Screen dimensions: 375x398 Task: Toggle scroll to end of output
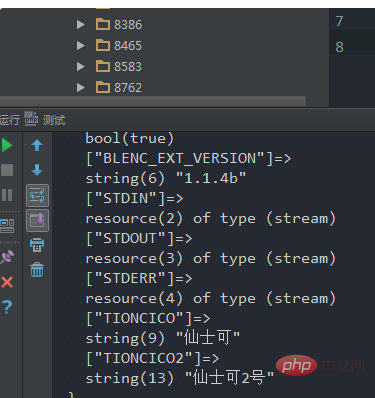point(37,220)
